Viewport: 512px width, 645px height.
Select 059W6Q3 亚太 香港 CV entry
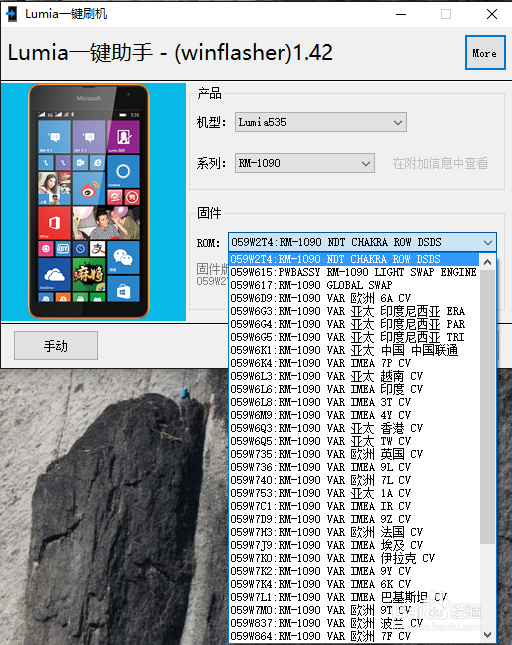(354, 428)
